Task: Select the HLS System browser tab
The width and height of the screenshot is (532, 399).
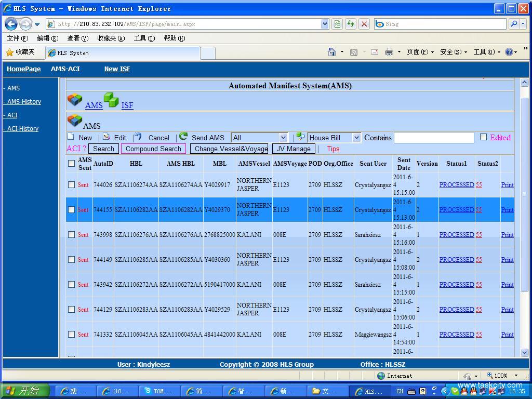Action: 123,53
